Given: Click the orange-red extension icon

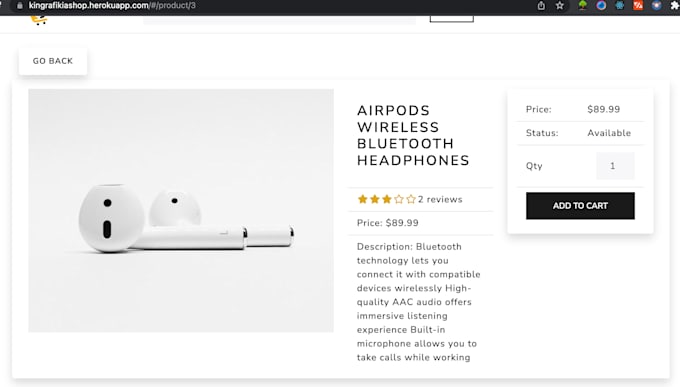Looking at the screenshot, I should pyautogui.click(x=638, y=5).
